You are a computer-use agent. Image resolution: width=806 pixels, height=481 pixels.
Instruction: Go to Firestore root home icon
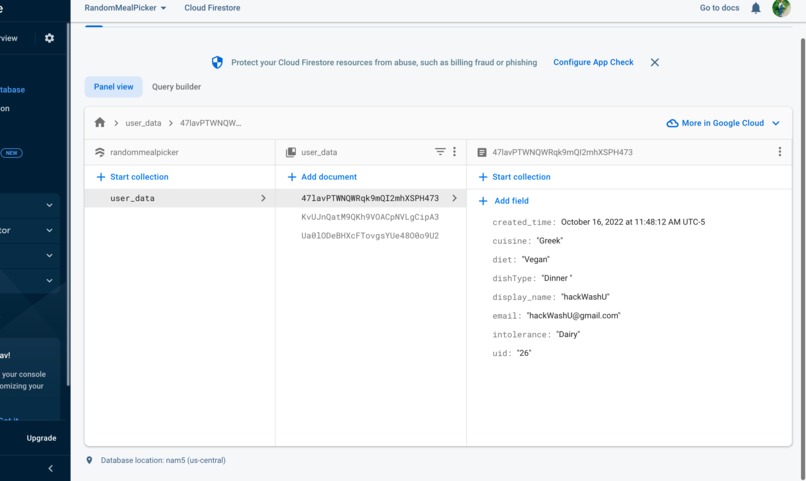100,122
